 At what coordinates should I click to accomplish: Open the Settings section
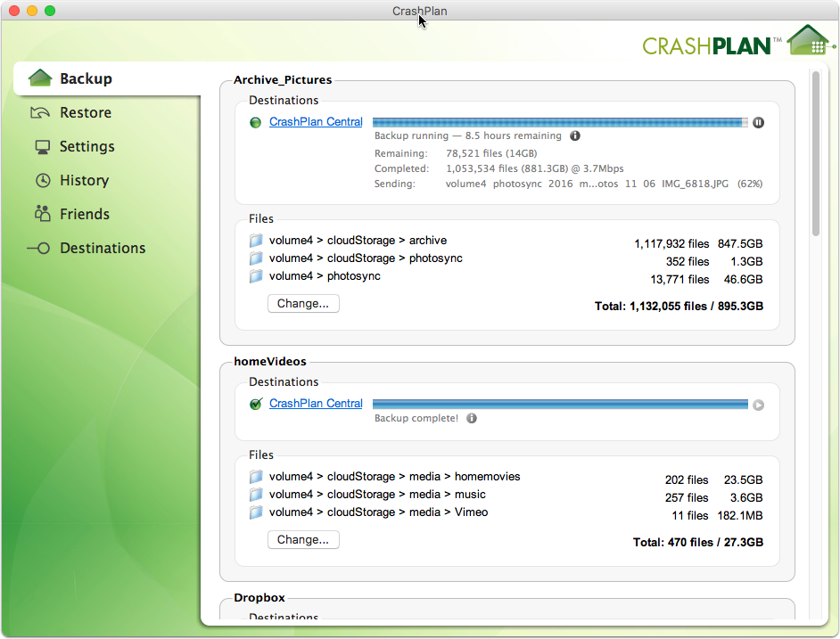(86, 146)
